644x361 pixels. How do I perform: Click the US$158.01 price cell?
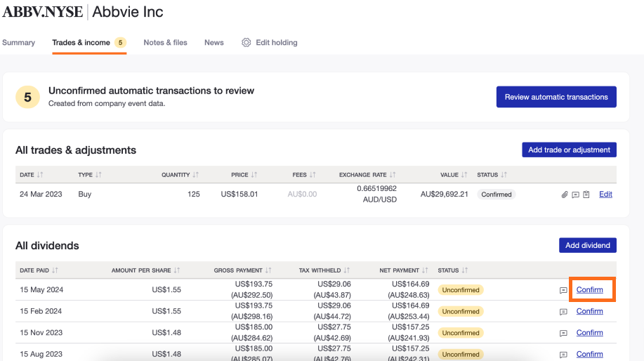[239, 195]
